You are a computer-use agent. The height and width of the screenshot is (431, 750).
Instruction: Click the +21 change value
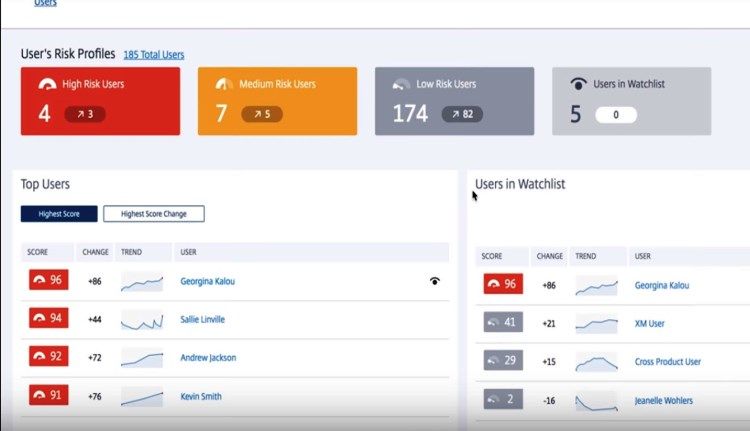(549, 324)
